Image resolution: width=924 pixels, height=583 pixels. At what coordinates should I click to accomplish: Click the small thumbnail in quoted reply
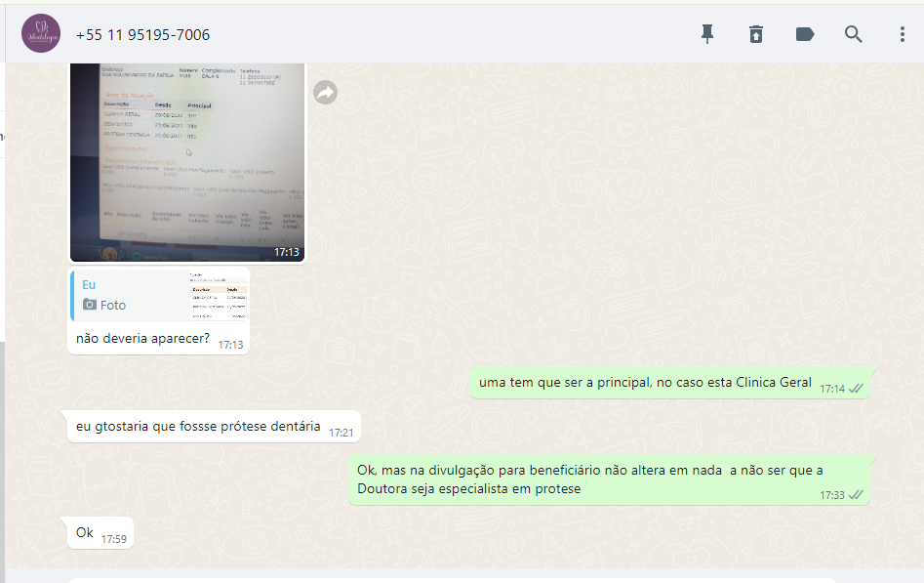pos(219,295)
